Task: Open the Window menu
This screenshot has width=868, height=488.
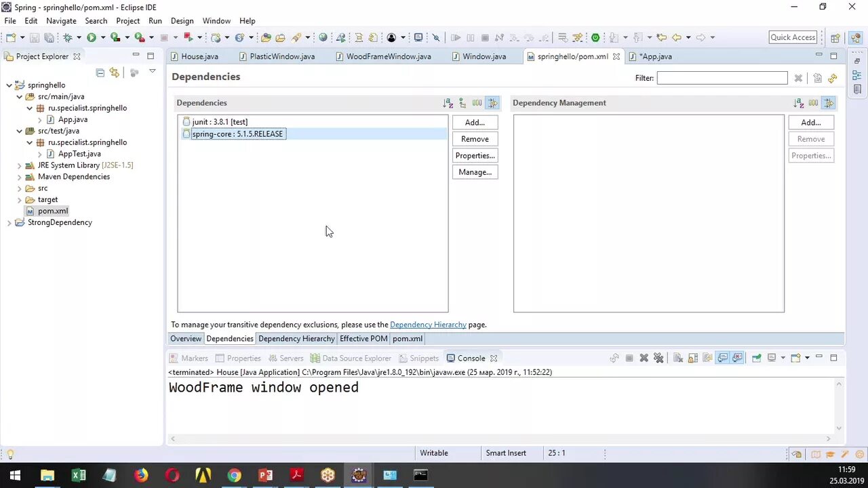Action: 216,20
